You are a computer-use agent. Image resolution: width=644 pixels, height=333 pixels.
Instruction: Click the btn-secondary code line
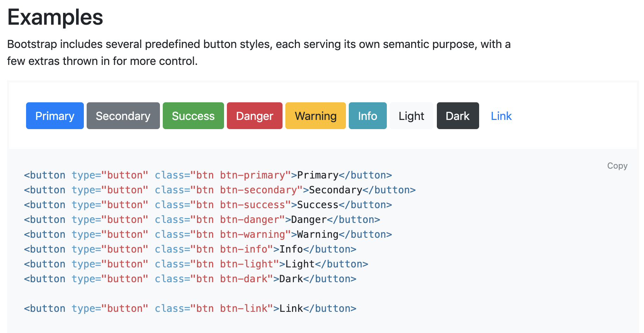pos(219,190)
